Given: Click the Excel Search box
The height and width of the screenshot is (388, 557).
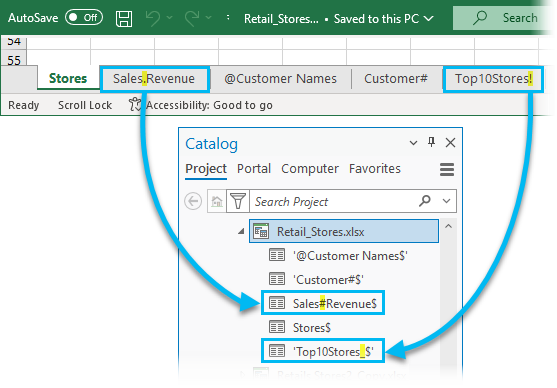Looking at the screenshot, I should coord(500,18).
